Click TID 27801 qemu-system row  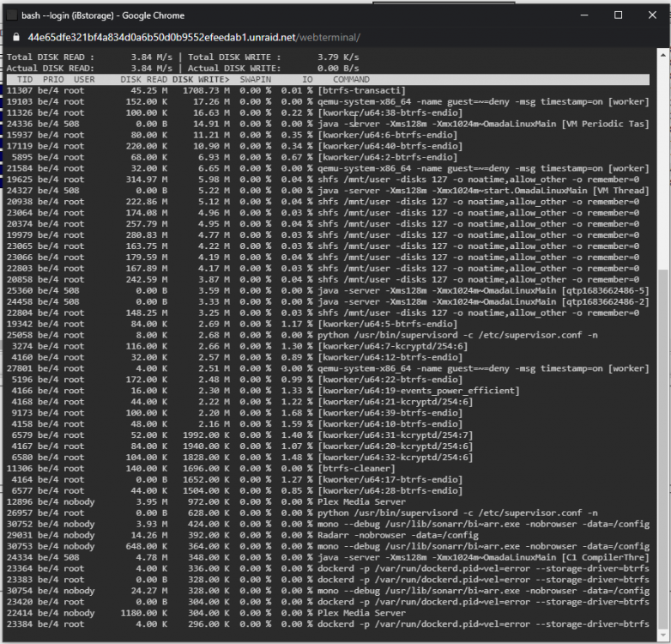(328, 368)
